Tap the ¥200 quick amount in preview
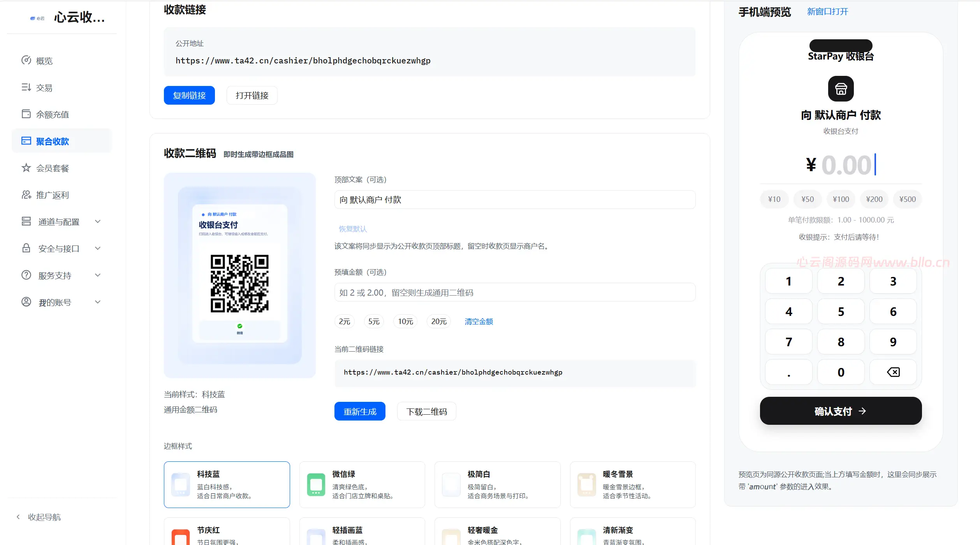Viewport: 980px width, 545px height. pyautogui.click(x=874, y=199)
